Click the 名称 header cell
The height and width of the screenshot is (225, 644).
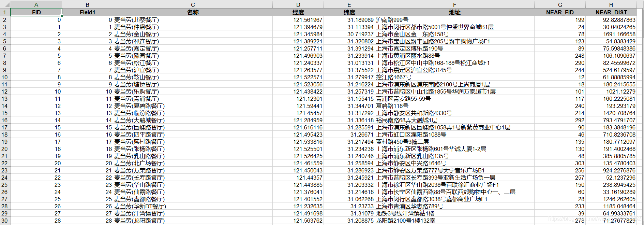tap(193, 12)
